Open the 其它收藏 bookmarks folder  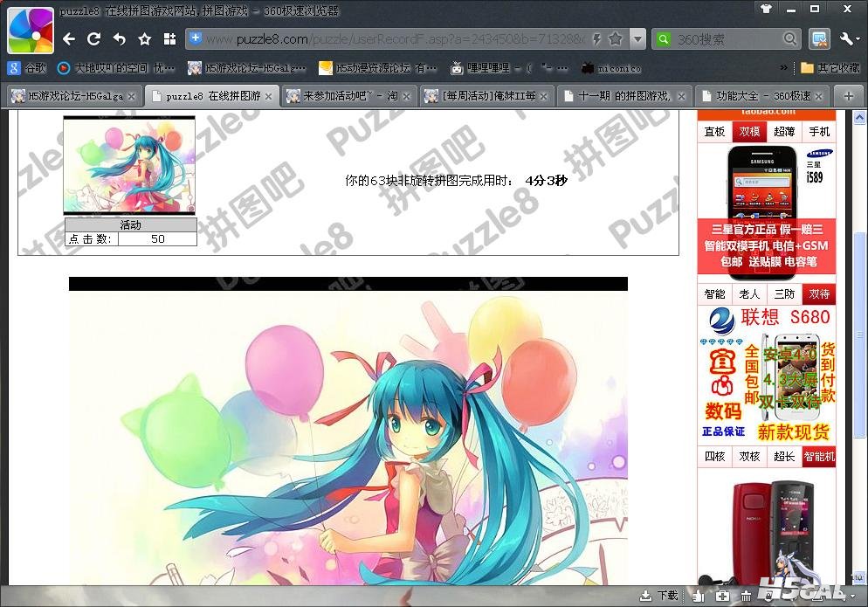tap(830, 67)
